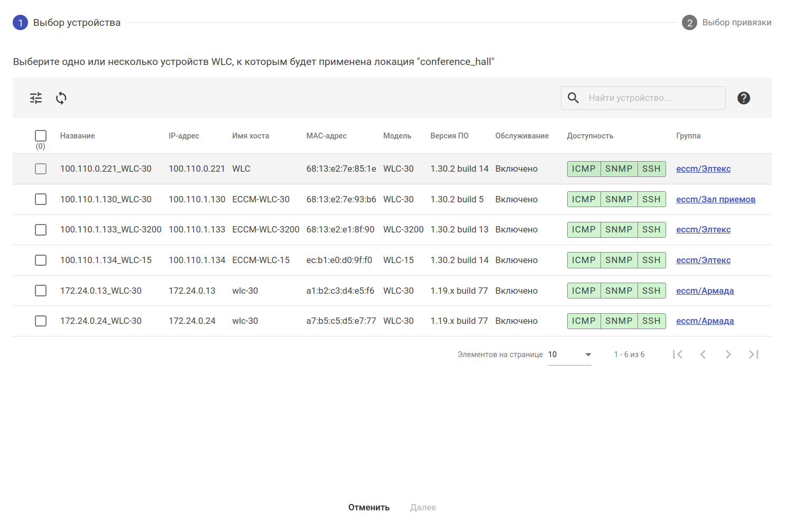This screenshot has height=532, width=785.
Task: Click the MAC-адрес column header
Action: click(327, 136)
